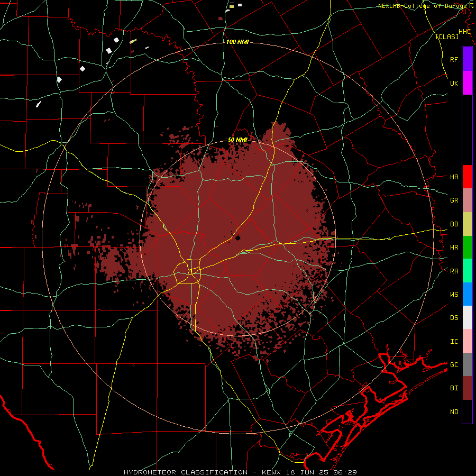
Task: Click the GR pink legend swatch
Action: click(x=467, y=200)
